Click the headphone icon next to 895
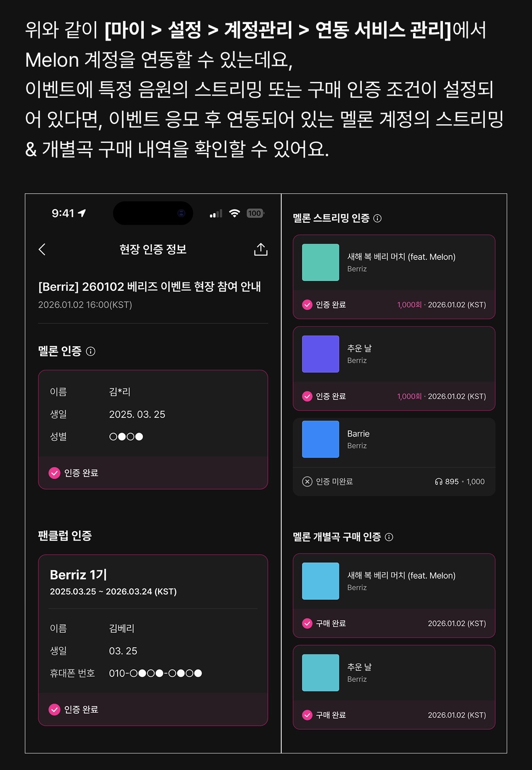The height and width of the screenshot is (770, 532). (x=438, y=482)
